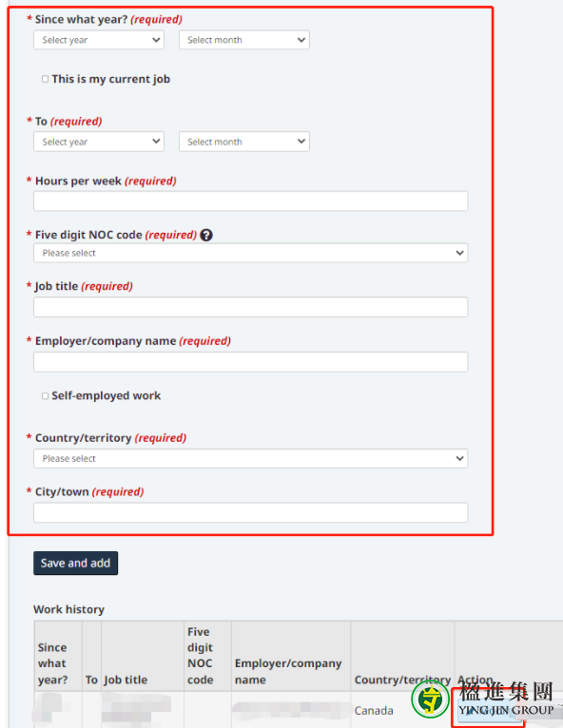
Task: Focus the Hours per week field
Action: pyautogui.click(x=250, y=201)
